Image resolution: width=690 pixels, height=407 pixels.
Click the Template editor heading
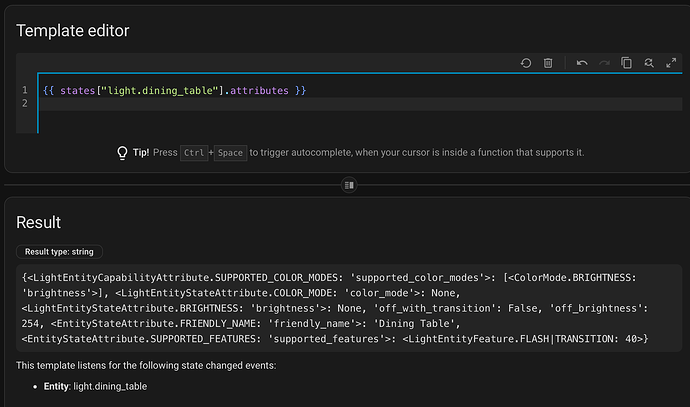click(73, 31)
